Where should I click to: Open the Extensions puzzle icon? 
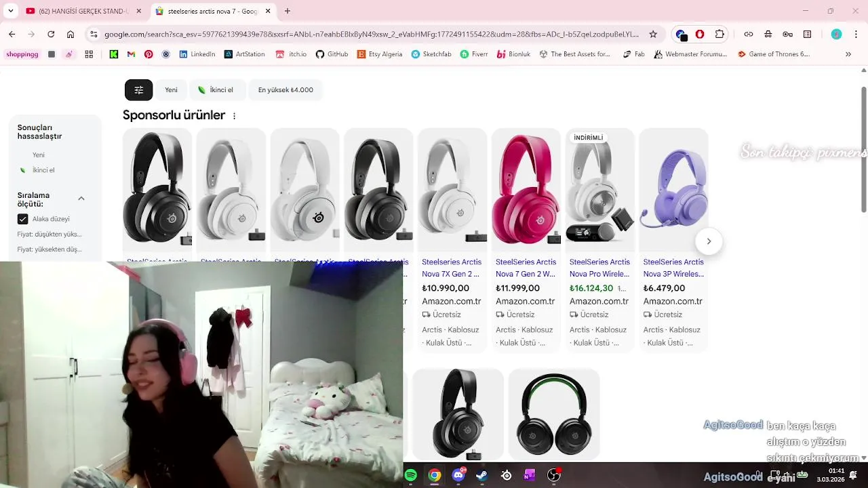pyautogui.click(x=719, y=34)
